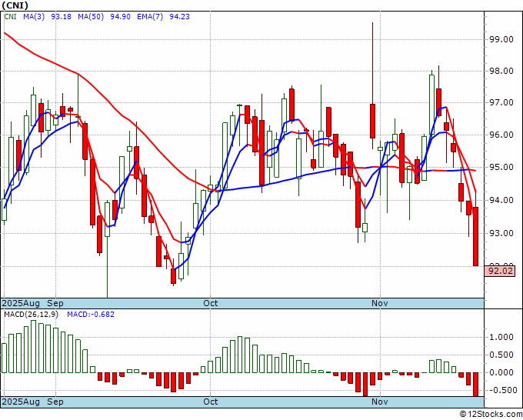Click the 98.00 price axis label

501,71
